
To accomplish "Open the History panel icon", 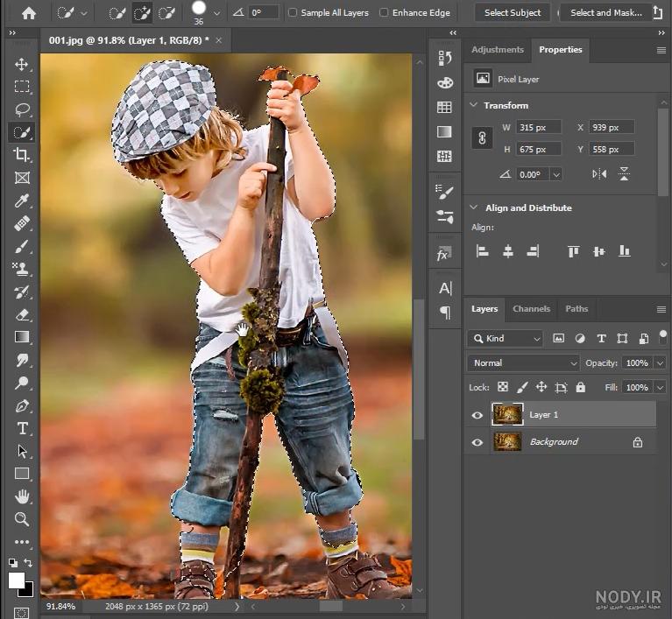I will 445,58.
